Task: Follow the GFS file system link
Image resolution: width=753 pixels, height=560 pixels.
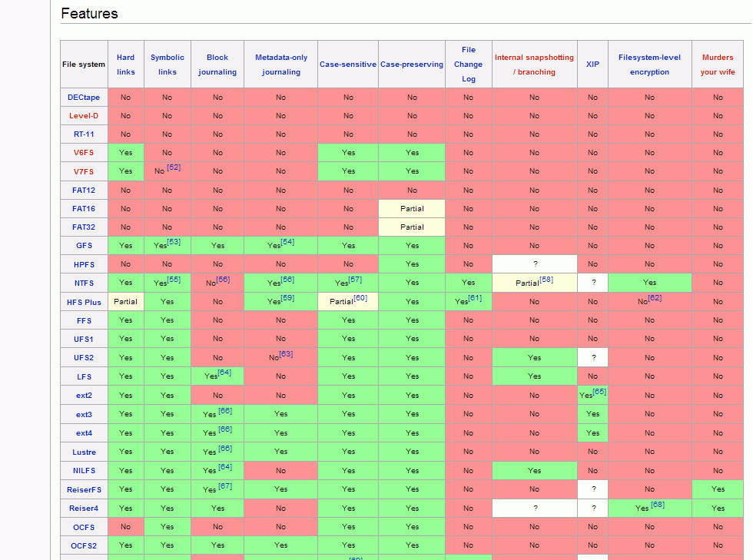Action: 84,245
